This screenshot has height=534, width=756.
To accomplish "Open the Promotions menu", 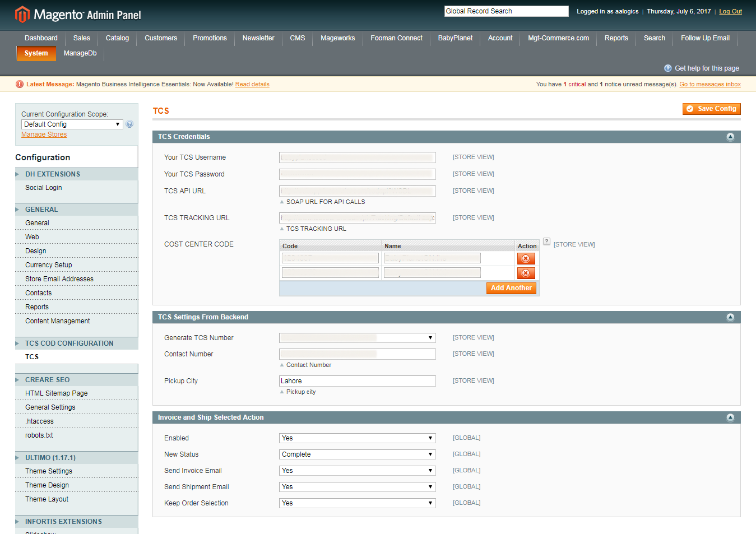I will pyautogui.click(x=210, y=38).
